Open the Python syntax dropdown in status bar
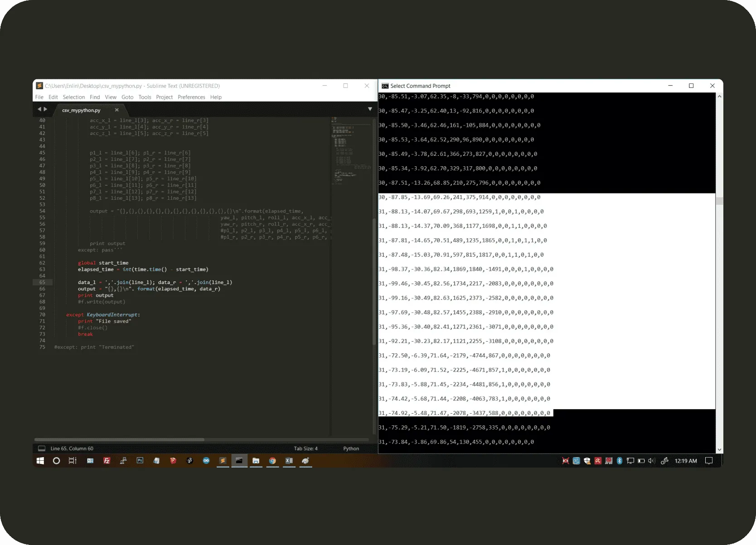756x545 pixels. [x=351, y=449]
